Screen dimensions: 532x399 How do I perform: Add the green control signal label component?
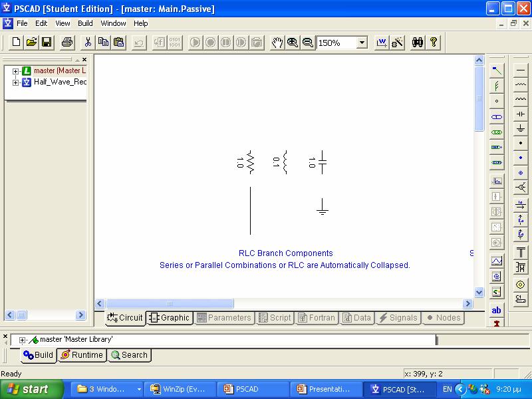coord(496,132)
